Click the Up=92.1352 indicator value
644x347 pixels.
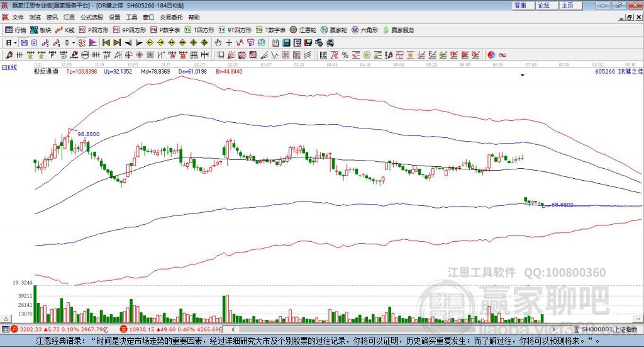point(118,72)
